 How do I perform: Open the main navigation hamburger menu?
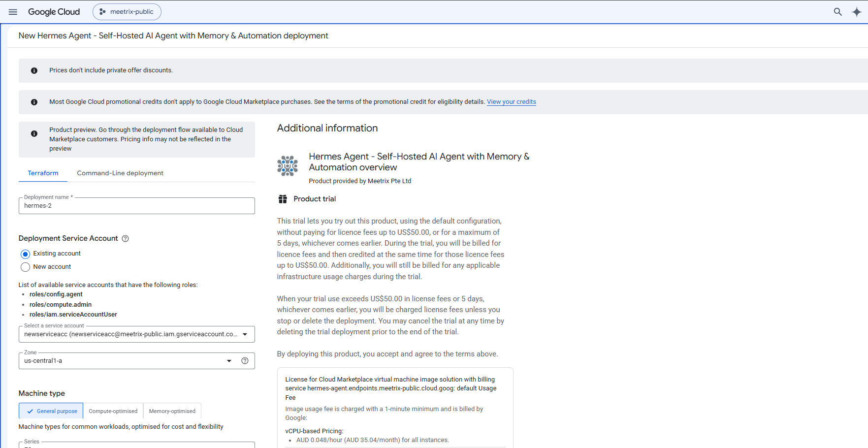click(13, 12)
